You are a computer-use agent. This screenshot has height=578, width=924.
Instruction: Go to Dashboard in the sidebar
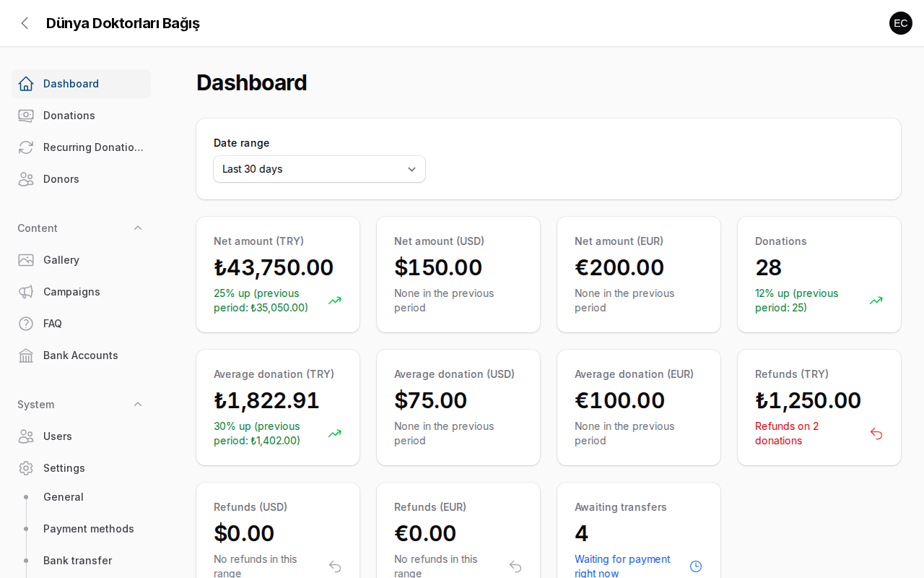(81, 84)
